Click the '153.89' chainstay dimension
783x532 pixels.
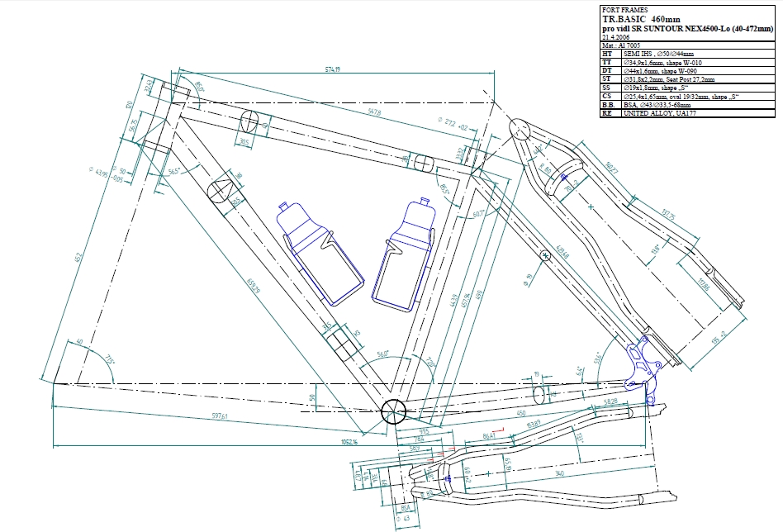pyautogui.click(x=534, y=424)
